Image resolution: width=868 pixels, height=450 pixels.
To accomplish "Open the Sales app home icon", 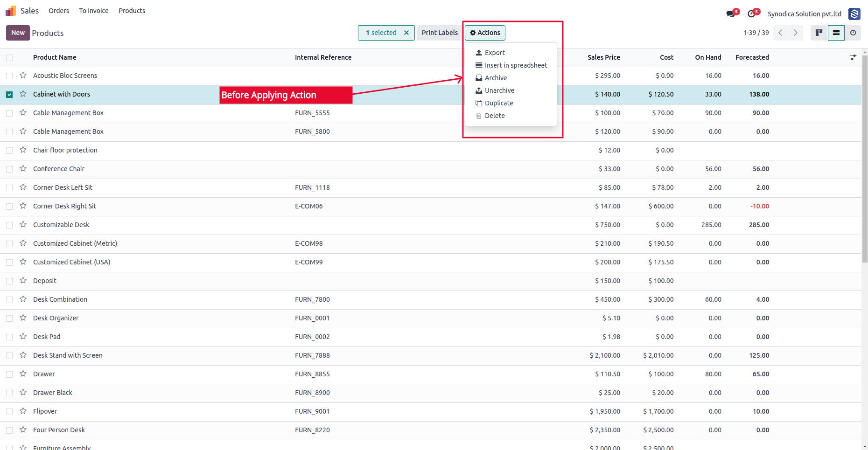I will (11, 10).
